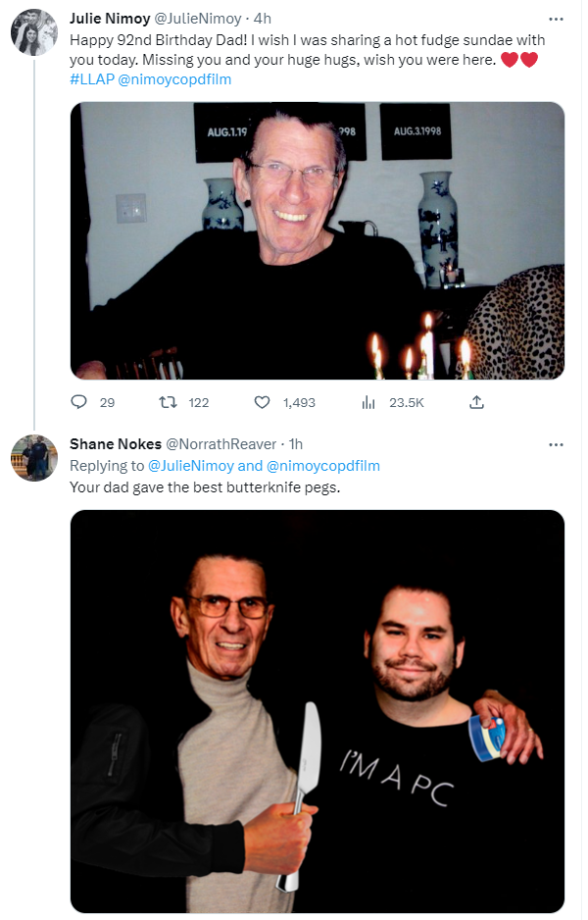Like Julie Nimoy's birthday tweet
Viewport: 588px width, 920px height.
click(x=262, y=402)
